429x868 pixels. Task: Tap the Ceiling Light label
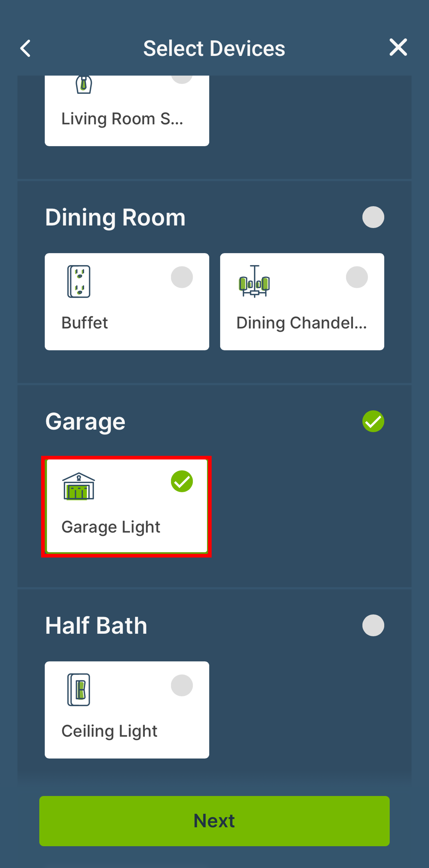tap(109, 731)
